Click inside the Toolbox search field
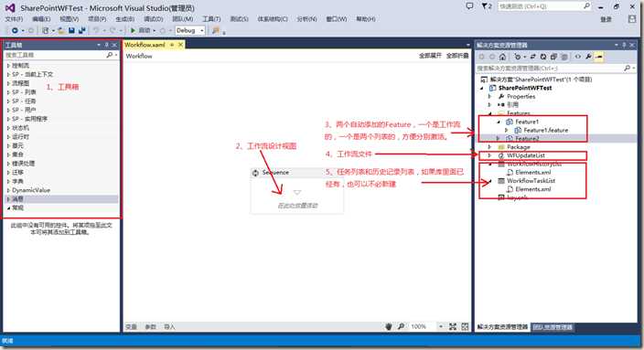Viewport: 644px width, 350px height. tap(55, 55)
